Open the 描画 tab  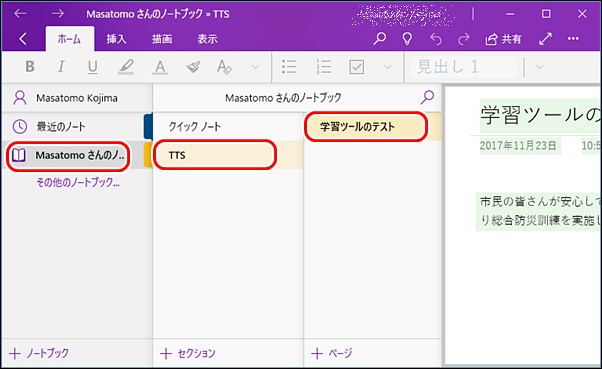point(162,39)
